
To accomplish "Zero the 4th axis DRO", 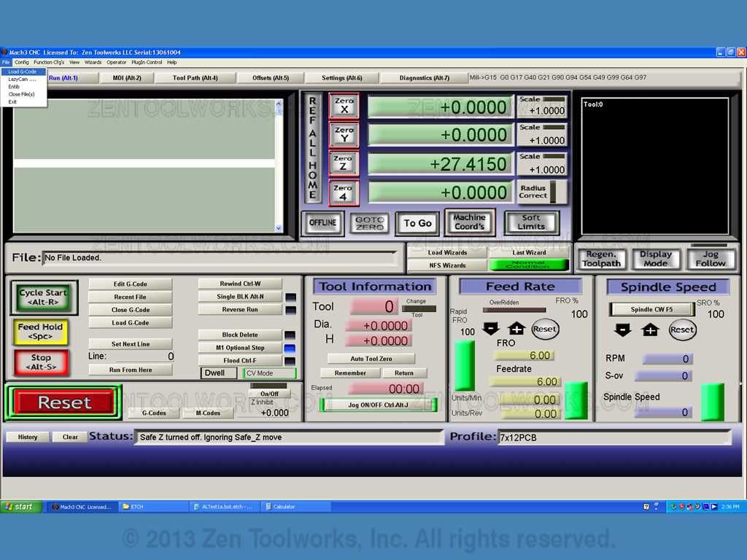I will click(x=344, y=192).
